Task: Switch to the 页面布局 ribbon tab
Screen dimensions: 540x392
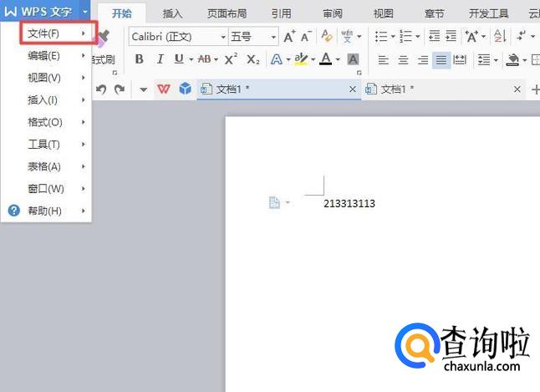Action: pos(227,13)
